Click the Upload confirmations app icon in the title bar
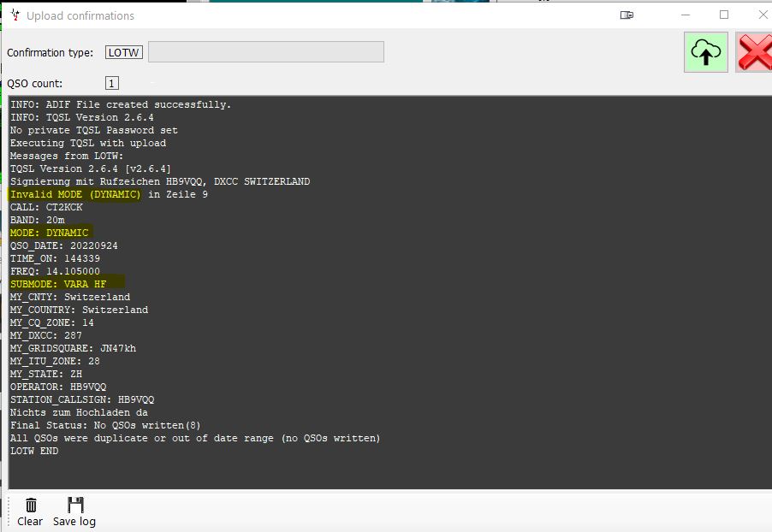Screen dimensions: 772x532 tap(15, 15)
